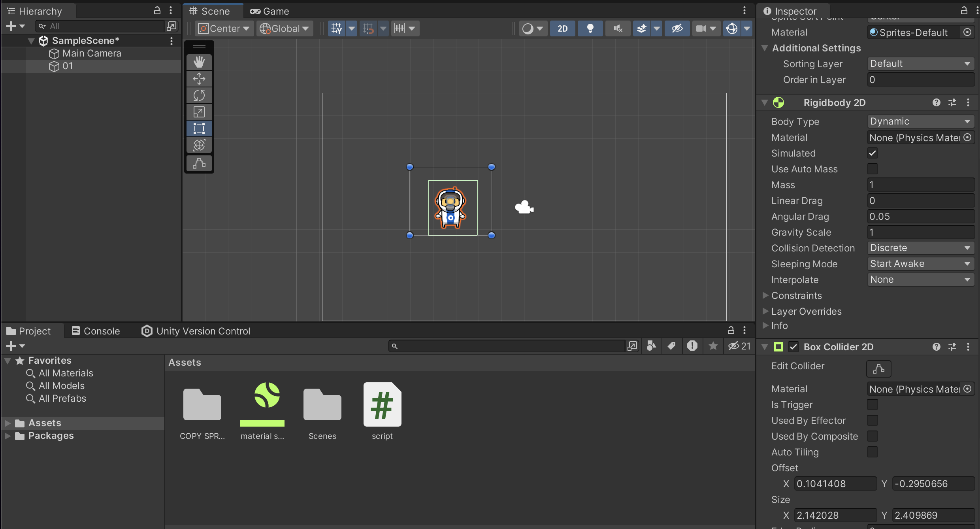Select the Scale tool
This screenshot has height=529, width=980.
[x=199, y=112]
